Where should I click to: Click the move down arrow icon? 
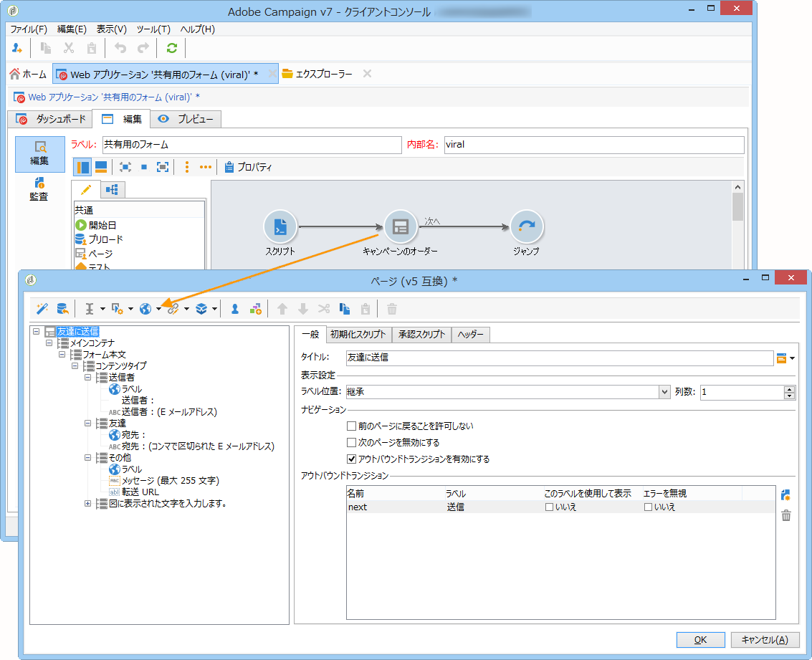(x=303, y=309)
